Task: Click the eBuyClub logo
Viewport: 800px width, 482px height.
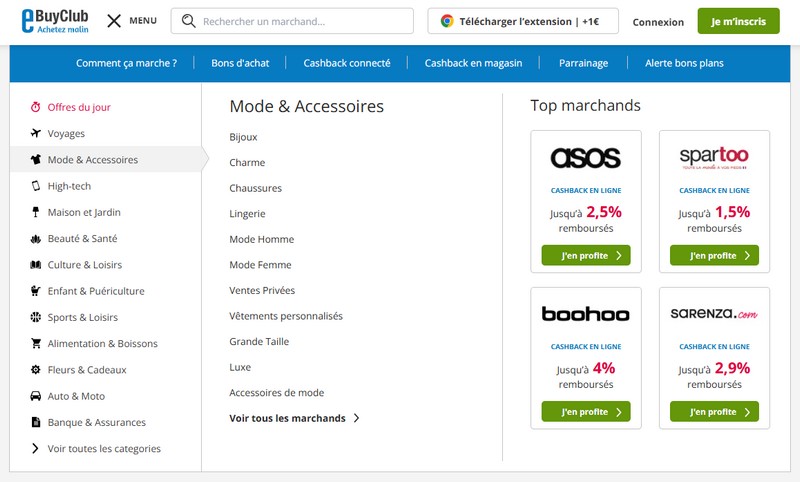Action: (55, 21)
